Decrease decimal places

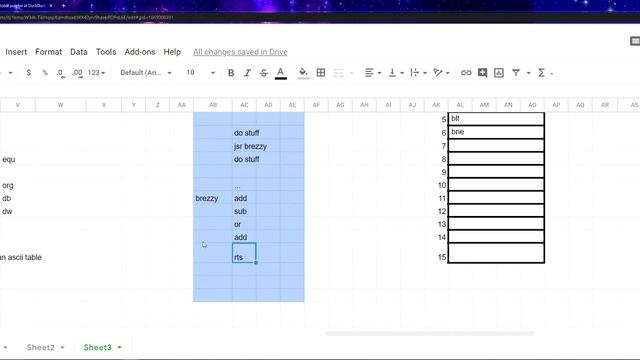click(60, 73)
